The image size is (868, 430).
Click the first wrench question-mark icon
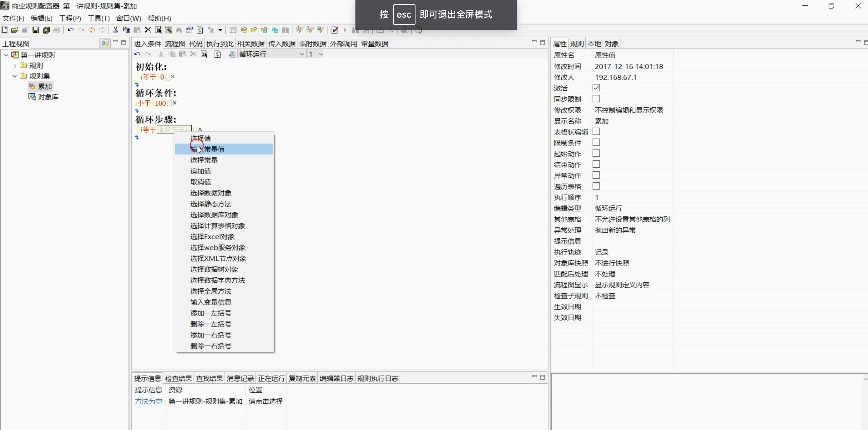click(299, 30)
